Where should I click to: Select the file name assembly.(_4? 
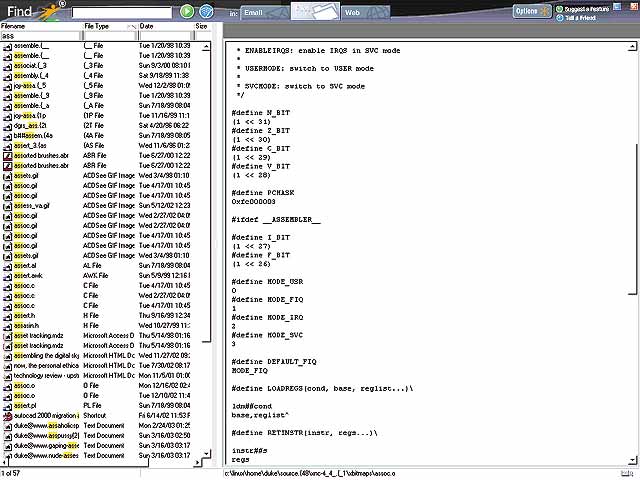[x=31, y=76]
